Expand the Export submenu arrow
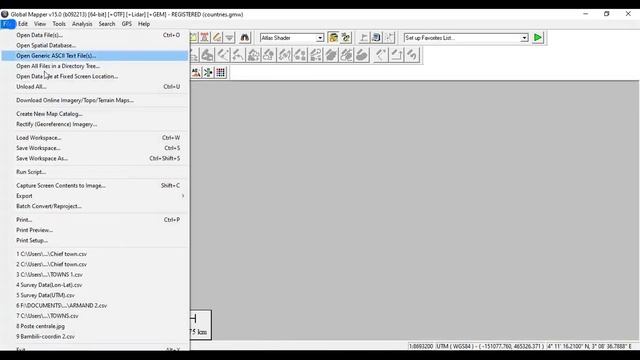640x360 pixels. click(183, 196)
